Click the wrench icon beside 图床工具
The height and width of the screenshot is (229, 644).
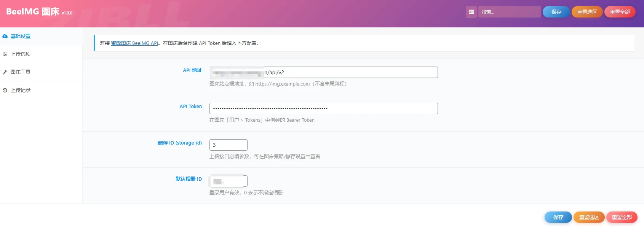5,72
